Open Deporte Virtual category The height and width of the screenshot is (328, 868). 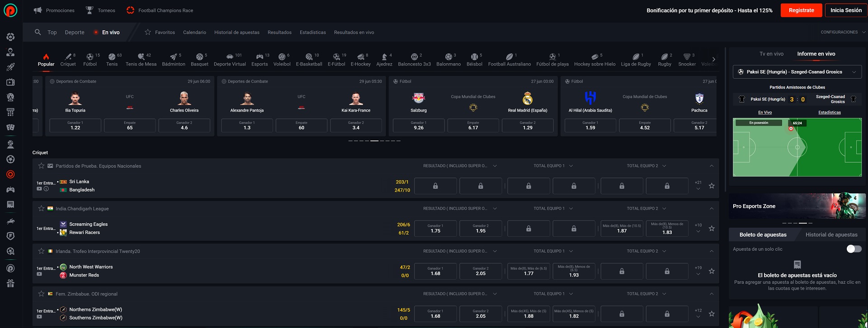pyautogui.click(x=230, y=60)
